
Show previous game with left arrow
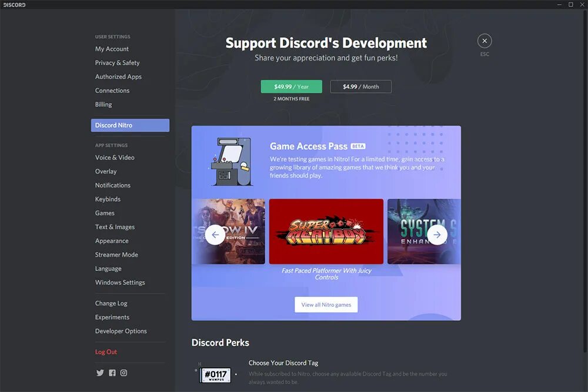click(x=215, y=235)
